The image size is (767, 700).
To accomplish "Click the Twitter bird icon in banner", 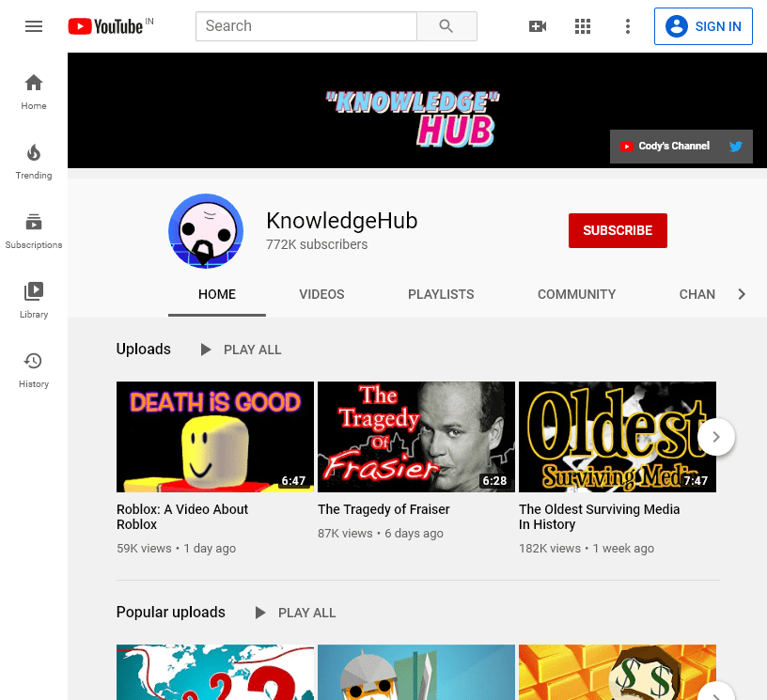I will (x=736, y=146).
